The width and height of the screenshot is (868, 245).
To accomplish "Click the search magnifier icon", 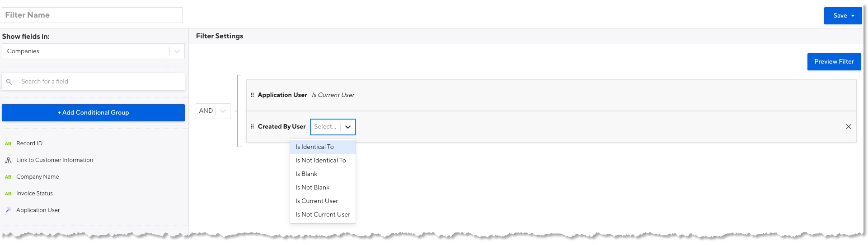I will coord(9,82).
